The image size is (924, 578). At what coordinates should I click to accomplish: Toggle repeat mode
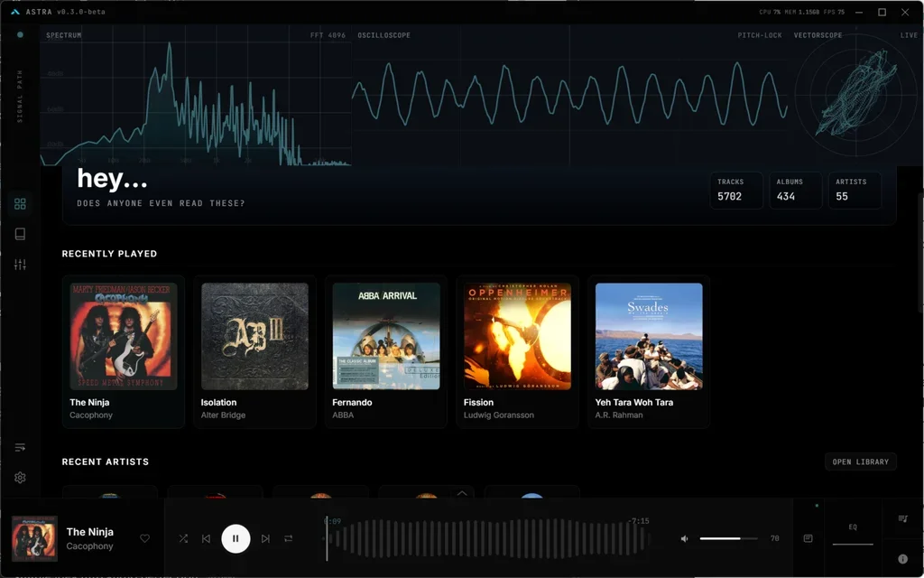click(x=289, y=538)
